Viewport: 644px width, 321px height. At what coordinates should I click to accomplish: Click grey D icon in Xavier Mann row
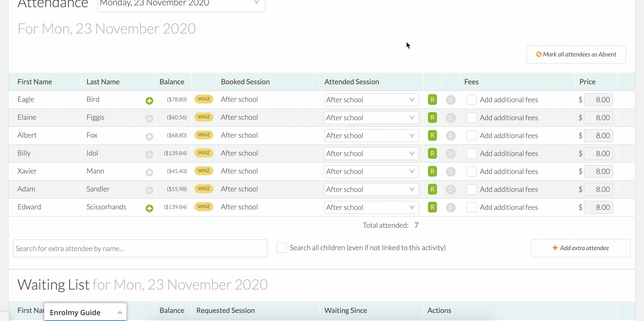pos(450,172)
